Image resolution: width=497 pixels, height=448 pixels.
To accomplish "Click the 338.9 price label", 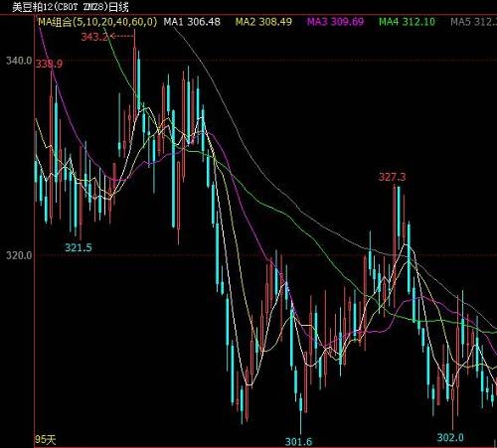I will pos(49,64).
